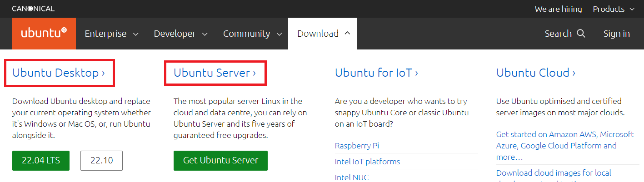
Task: Click the Get Ubuntu Server button
Action: point(220,160)
